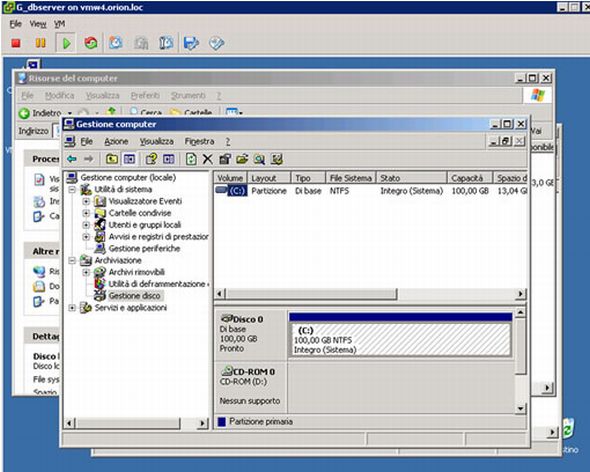
Task: Open the VM menu in VMware console
Action: coord(59,24)
